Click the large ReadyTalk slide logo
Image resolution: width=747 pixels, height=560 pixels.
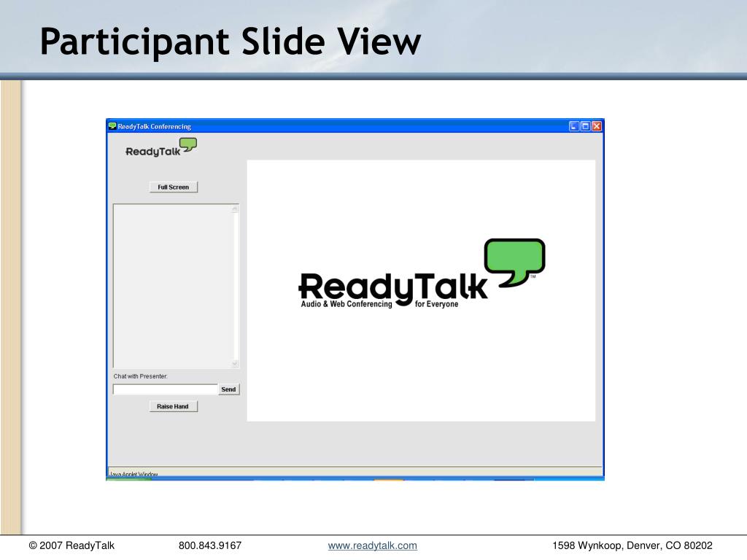pos(422,274)
